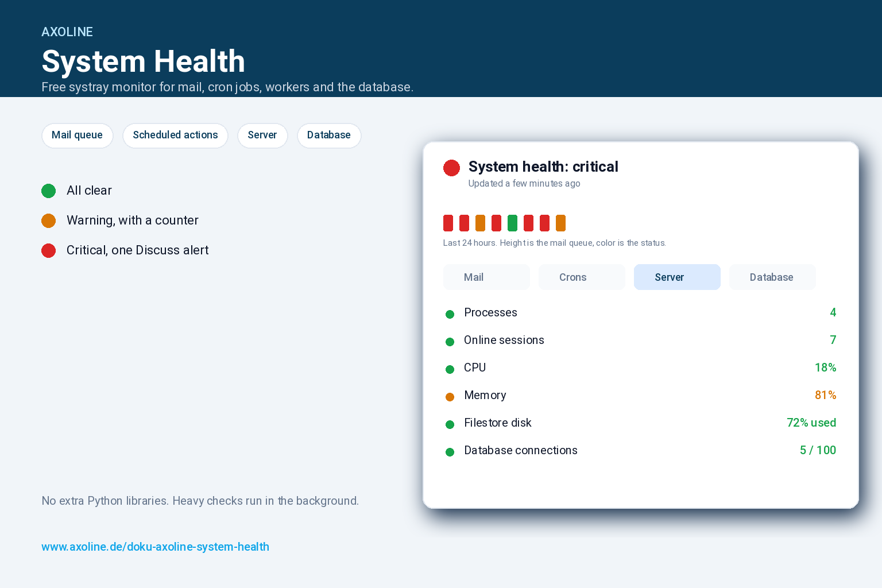Click the first red bar in the 24-hour history
The image size is (882, 588).
click(x=448, y=223)
